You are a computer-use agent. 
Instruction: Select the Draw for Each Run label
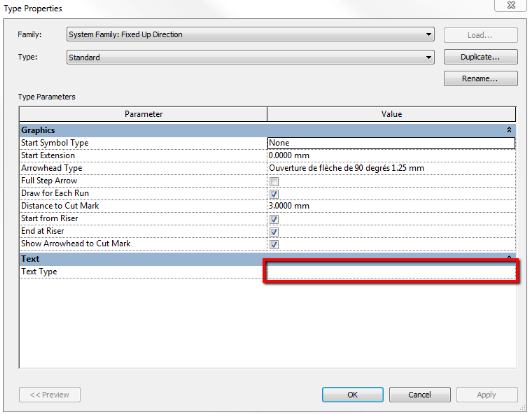pyautogui.click(x=55, y=193)
